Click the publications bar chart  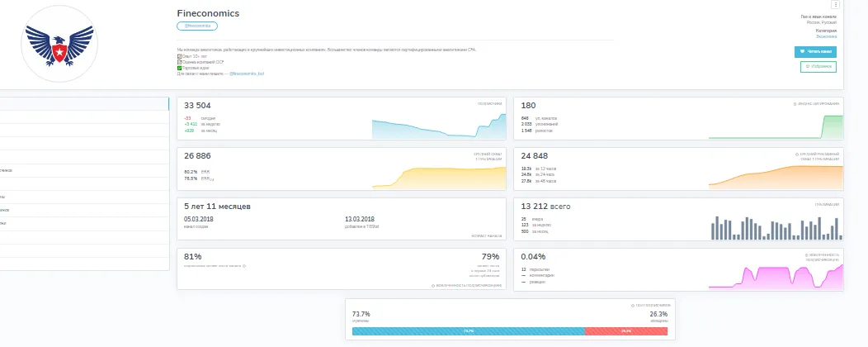pyautogui.click(x=776, y=228)
